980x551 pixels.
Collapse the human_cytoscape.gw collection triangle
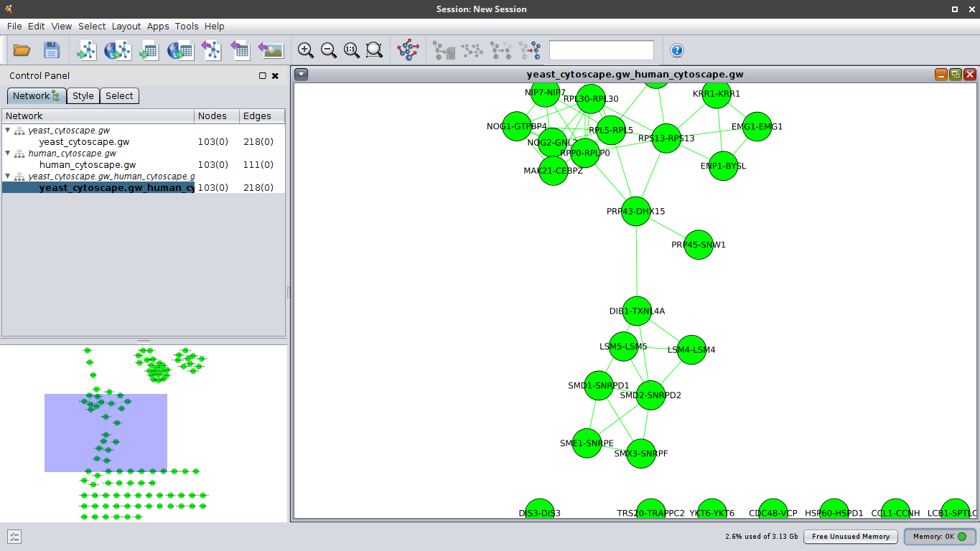point(8,154)
